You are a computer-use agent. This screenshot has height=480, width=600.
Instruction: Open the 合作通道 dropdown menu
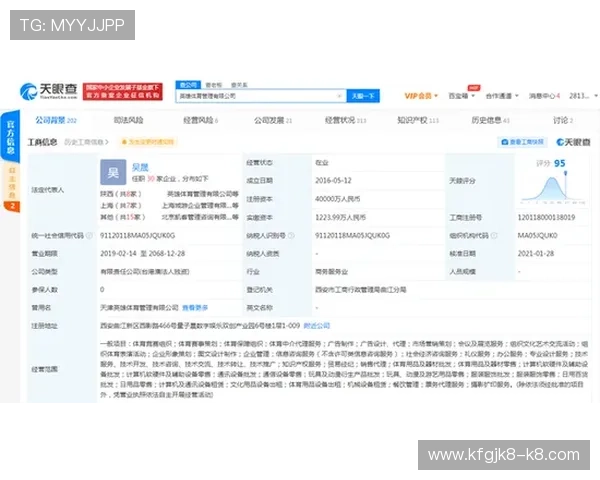pos(502,96)
